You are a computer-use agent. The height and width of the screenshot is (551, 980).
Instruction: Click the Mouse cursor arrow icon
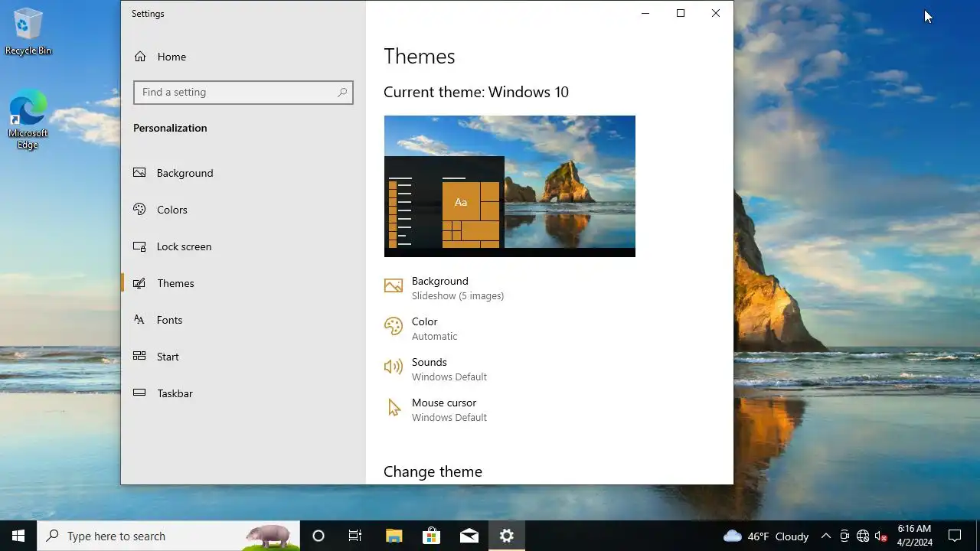click(394, 408)
